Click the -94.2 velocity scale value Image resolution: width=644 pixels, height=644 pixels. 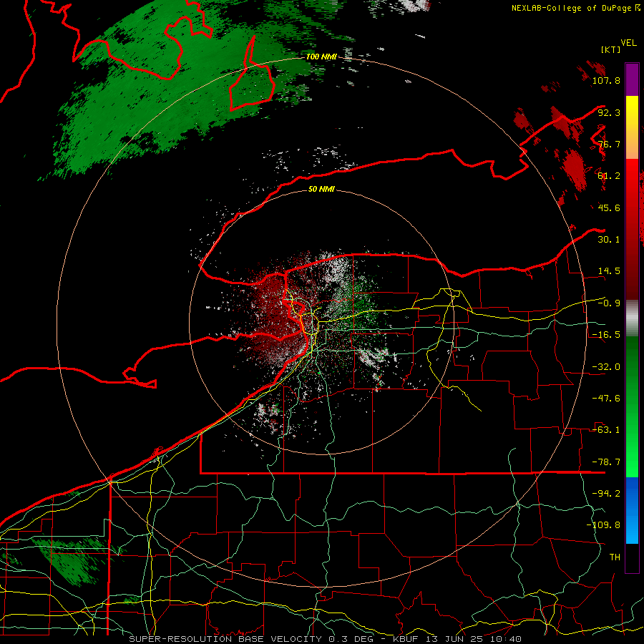[x=606, y=494]
